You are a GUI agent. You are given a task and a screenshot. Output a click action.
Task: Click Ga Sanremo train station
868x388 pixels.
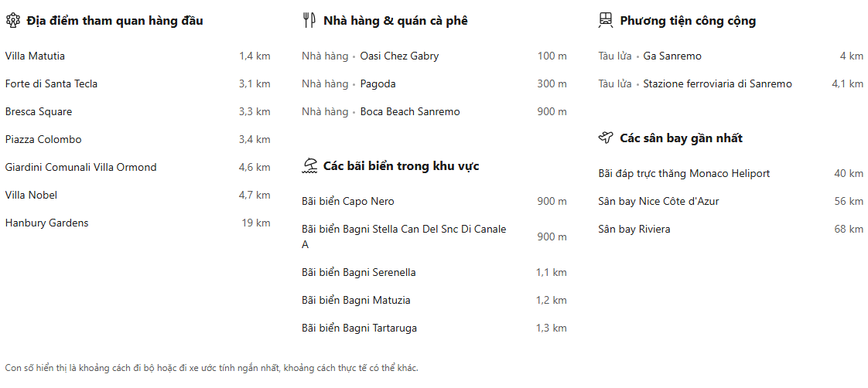pos(672,56)
